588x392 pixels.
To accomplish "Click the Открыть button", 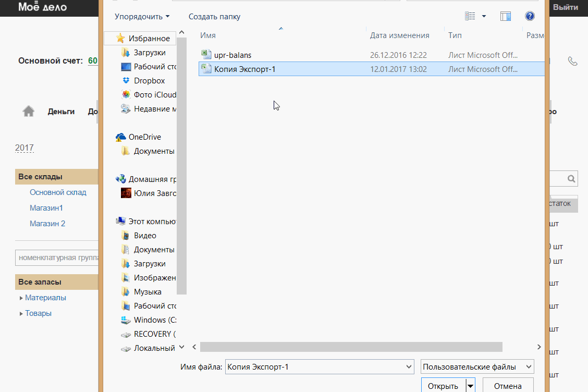I will pyautogui.click(x=443, y=386).
